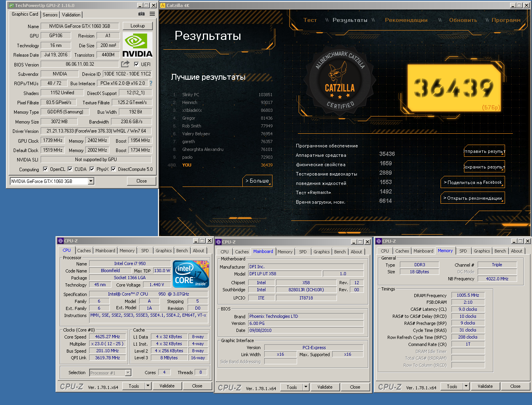Toggle the PhysX checkbox
Viewport: 532px width, 405px height.
(92, 169)
